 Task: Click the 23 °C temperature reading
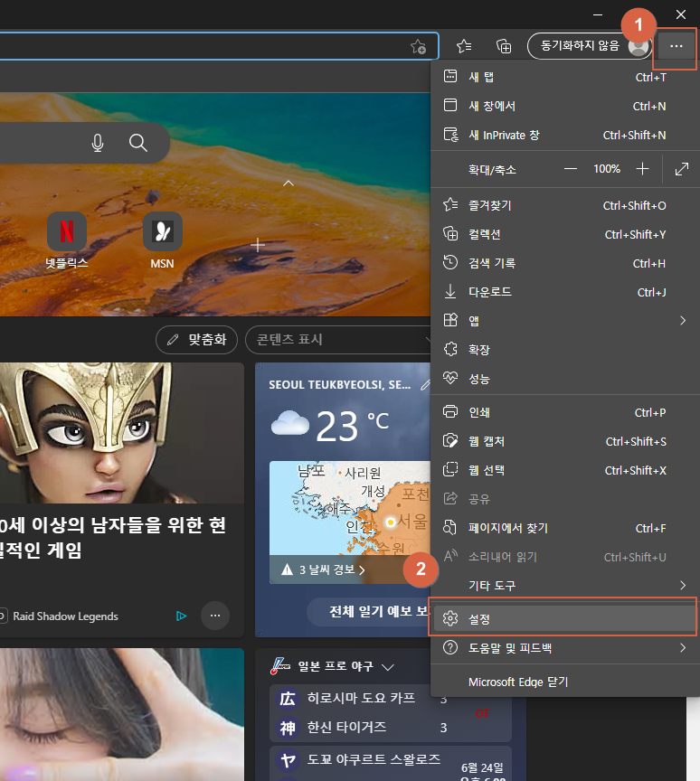coord(352,426)
